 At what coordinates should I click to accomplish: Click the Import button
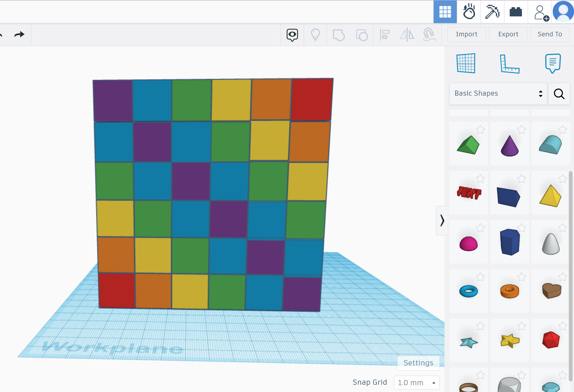467,34
